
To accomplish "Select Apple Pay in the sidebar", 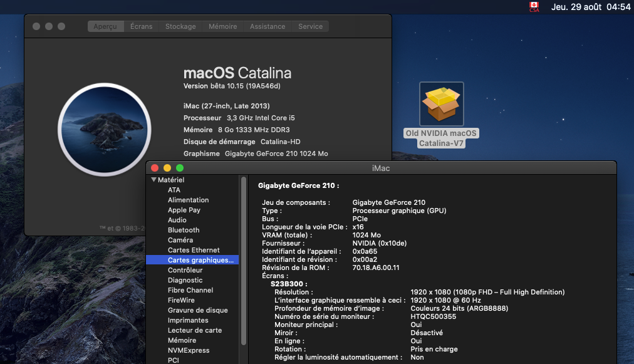I will click(184, 210).
